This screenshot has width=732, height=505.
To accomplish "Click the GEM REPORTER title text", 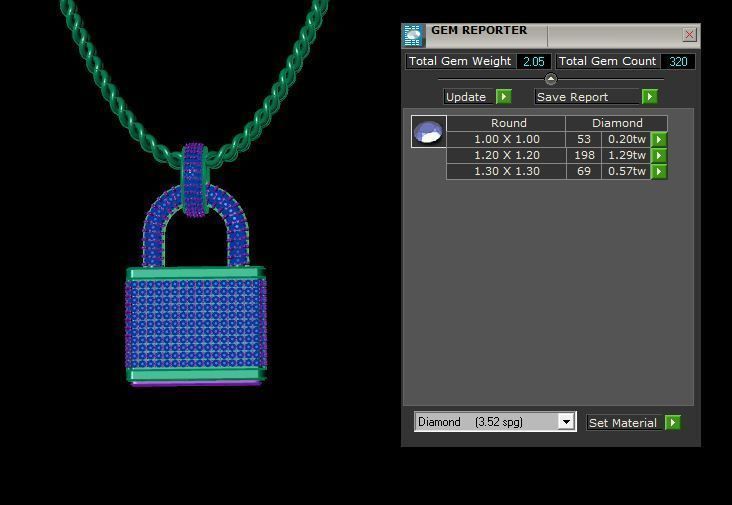I will pyautogui.click(x=479, y=30).
